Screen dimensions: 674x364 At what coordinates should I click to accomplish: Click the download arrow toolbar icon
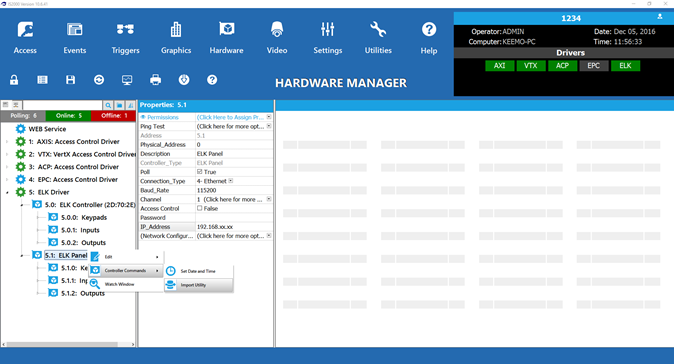(184, 80)
